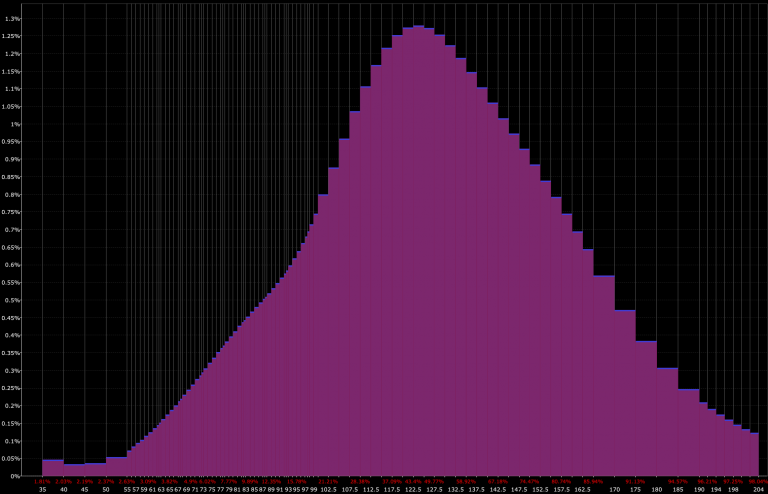Click the red 1.81% cumulative label
Screen dimensions: 768x494
[x=43, y=482]
